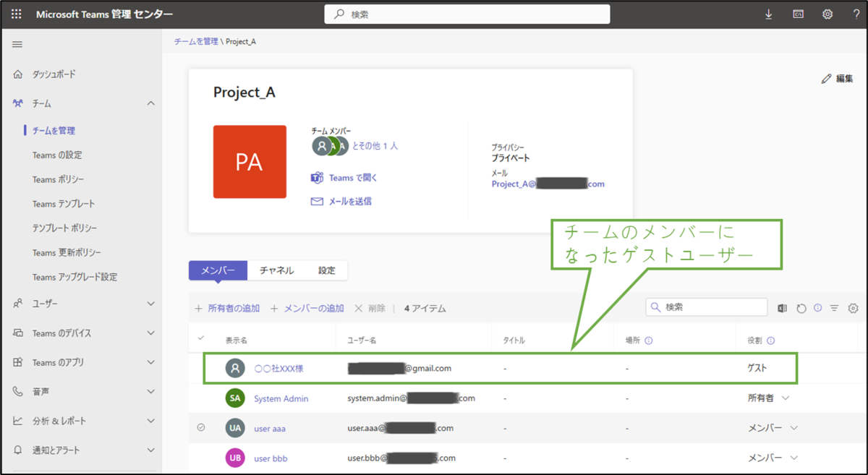Viewport: 868px width, 475px height.
Task: Open the user bbb link
Action: [x=271, y=458]
